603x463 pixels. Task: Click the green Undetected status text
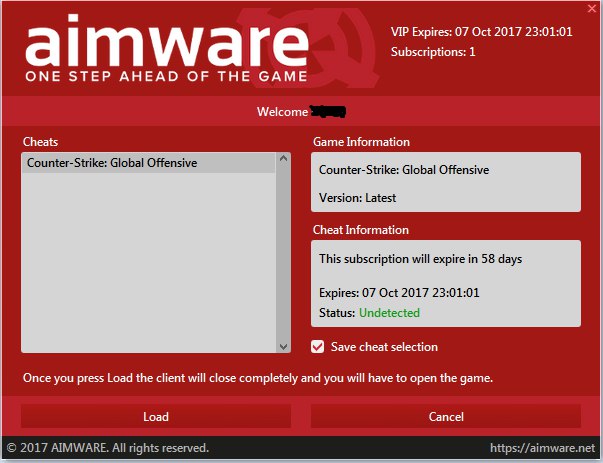(389, 313)
